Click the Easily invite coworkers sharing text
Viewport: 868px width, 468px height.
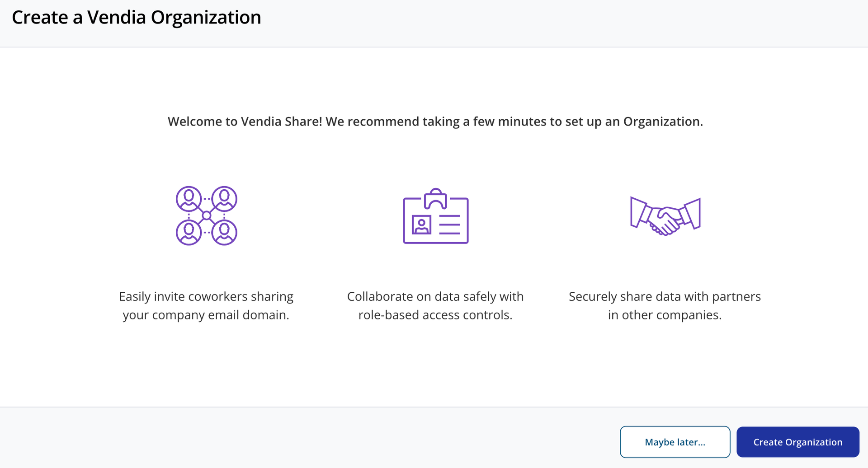pos(206,306)
